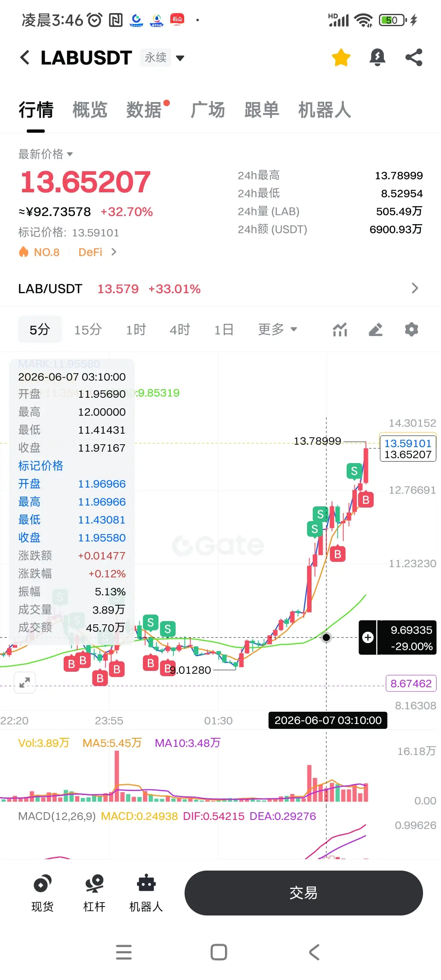Select the 4时 chart interval
This screenshot has height=980, width=441.
pos(180,329)
